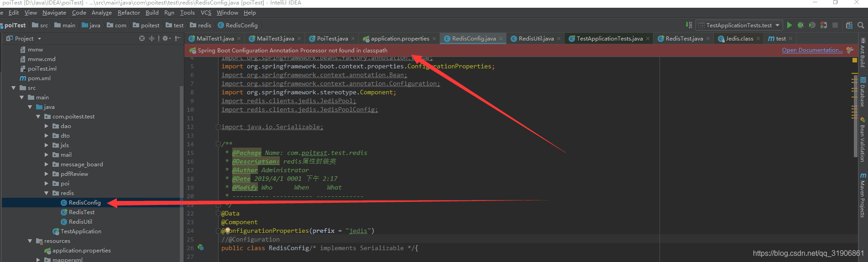868x262 pixels.
Task: Open Bean Validation side panel
Action: pos(863,139)
